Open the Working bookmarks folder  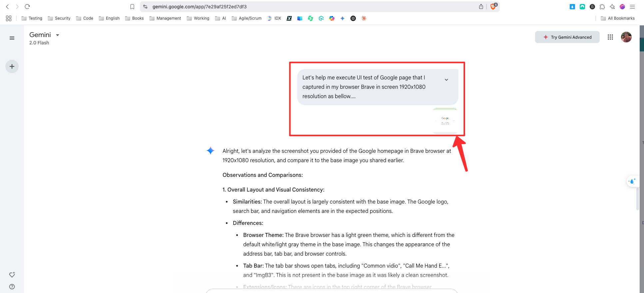pos(198,18)
